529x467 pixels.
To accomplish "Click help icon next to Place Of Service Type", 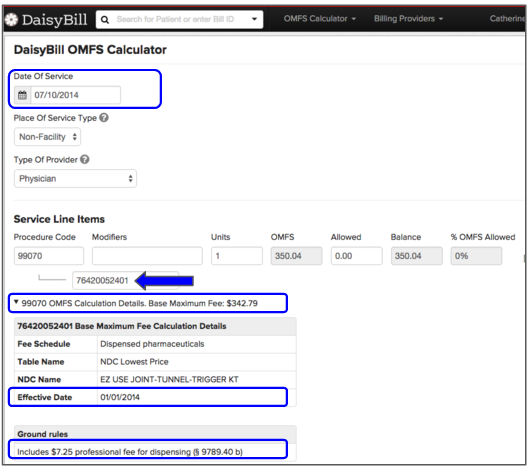I will (x=104, y=118).
